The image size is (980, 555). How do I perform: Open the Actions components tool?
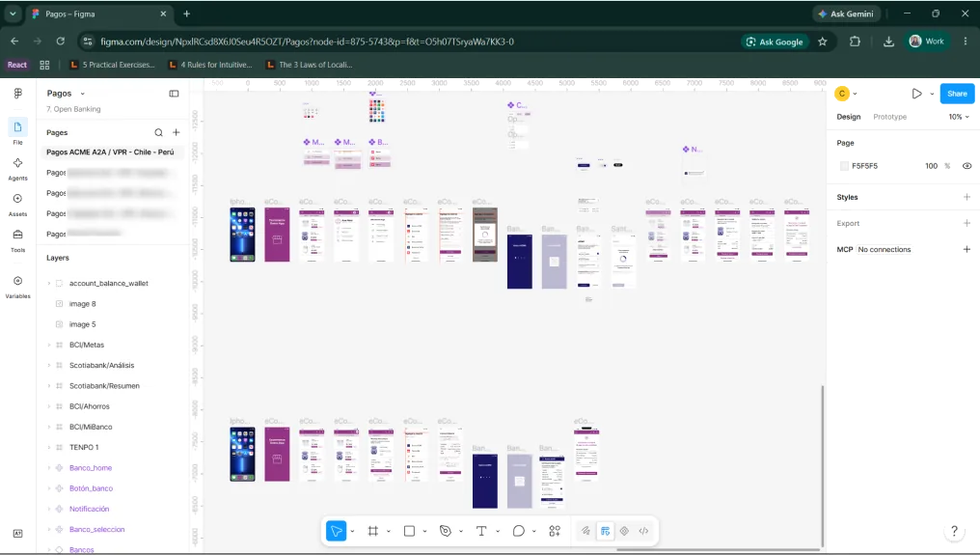[555, 531]
